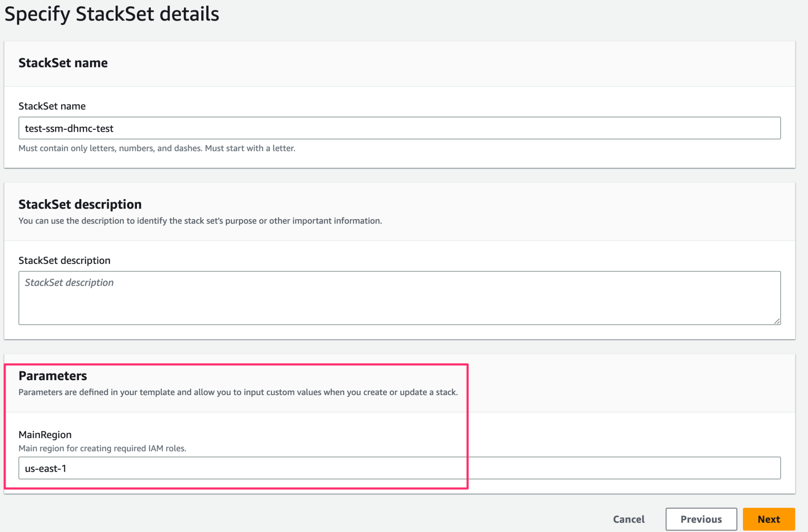Image resolution: width=808 pixels, height=532 pixels.
Task: Click the StackSet name input field
Action: tap(399, 128)
